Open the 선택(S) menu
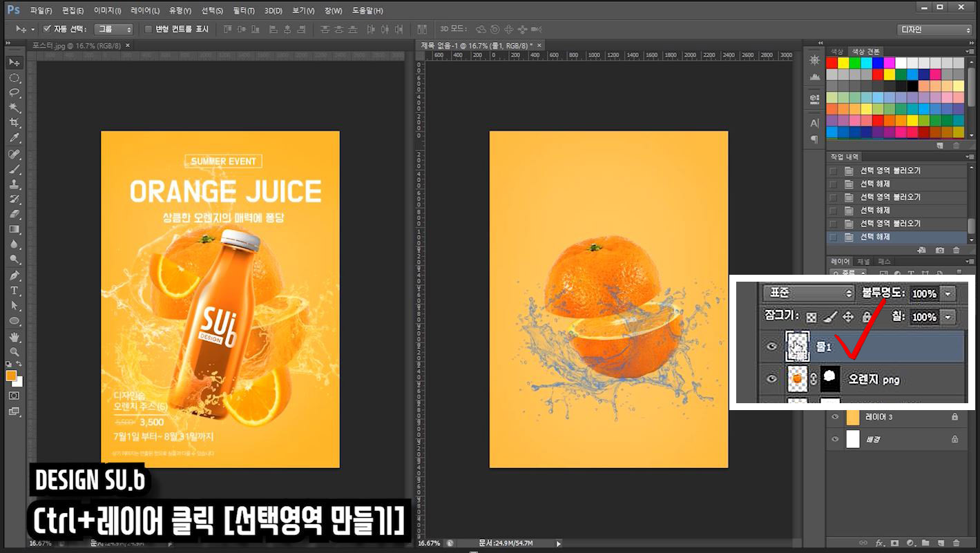Viewport: 980px width, 553px height. [212, 11]
